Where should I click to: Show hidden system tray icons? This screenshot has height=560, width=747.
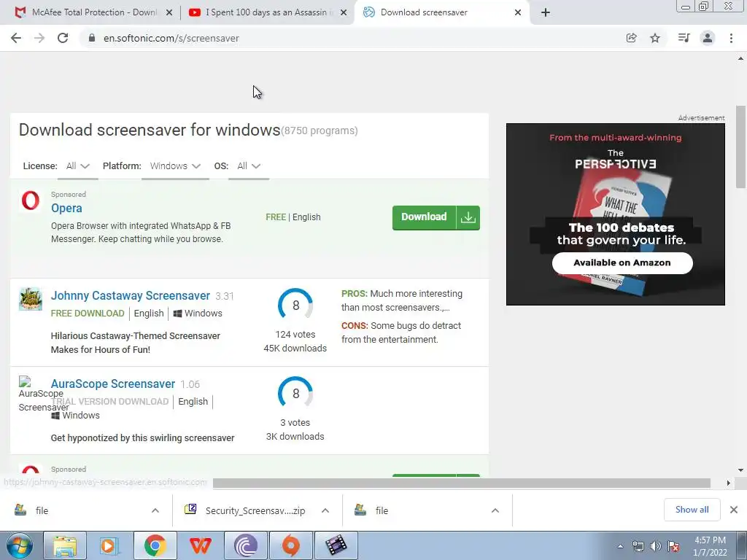[x=620, y=546]
